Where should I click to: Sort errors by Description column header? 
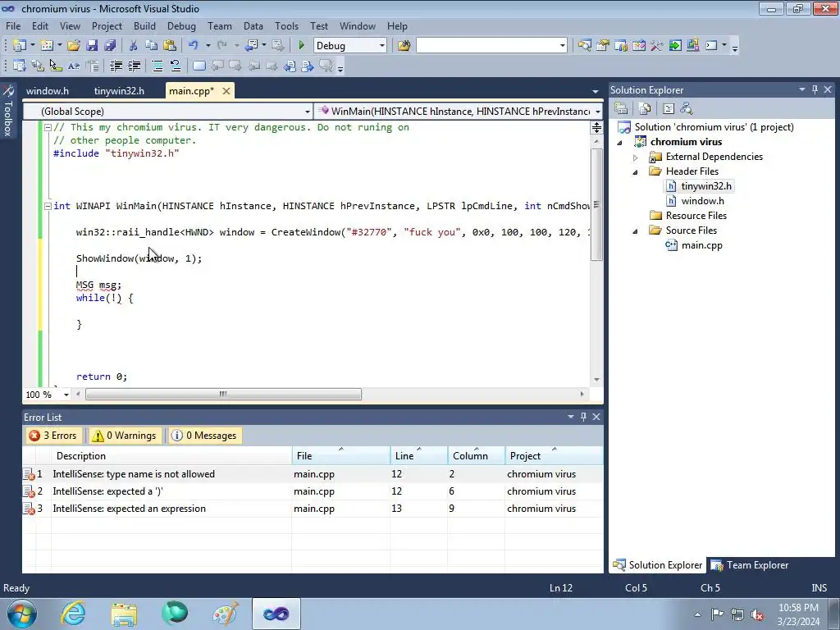coord(171,456)
